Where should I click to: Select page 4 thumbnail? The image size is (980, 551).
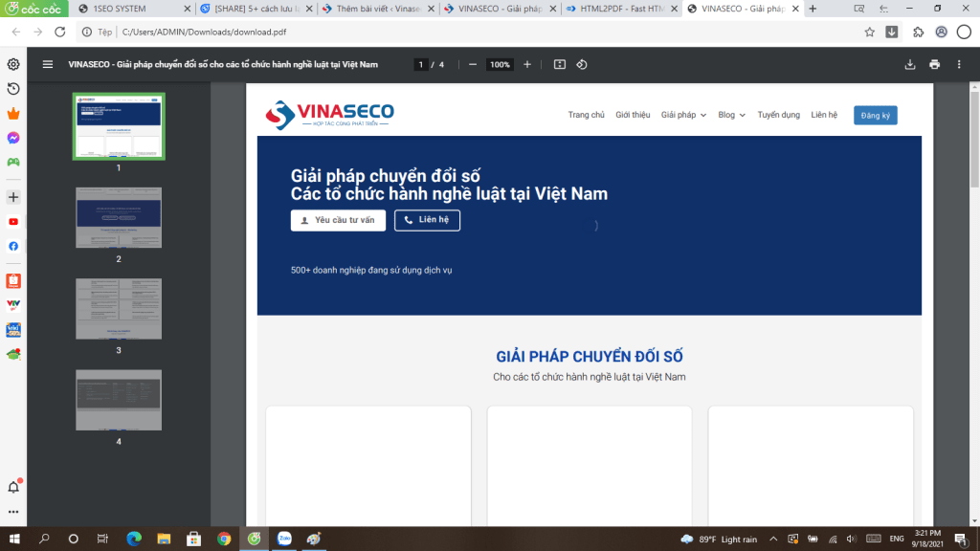[119, 400]
